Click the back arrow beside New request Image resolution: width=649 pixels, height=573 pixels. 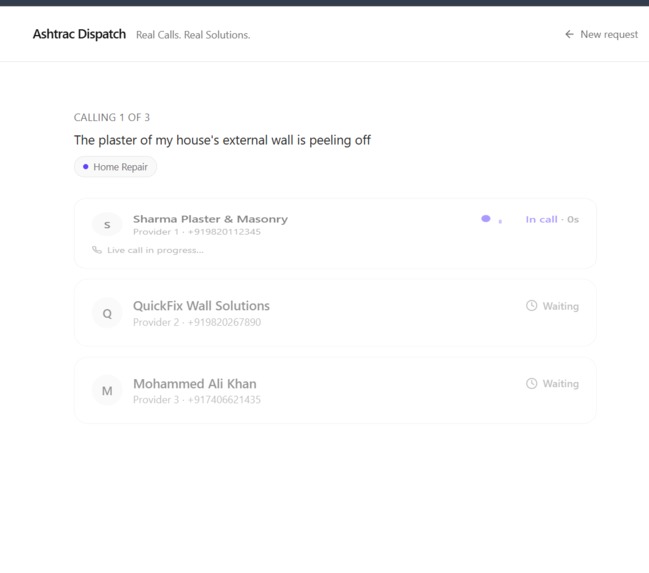570,34
